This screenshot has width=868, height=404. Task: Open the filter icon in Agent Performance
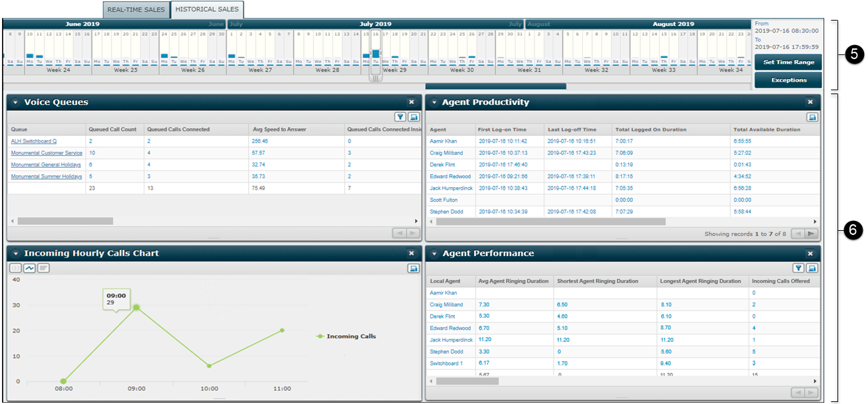[799, 268]
